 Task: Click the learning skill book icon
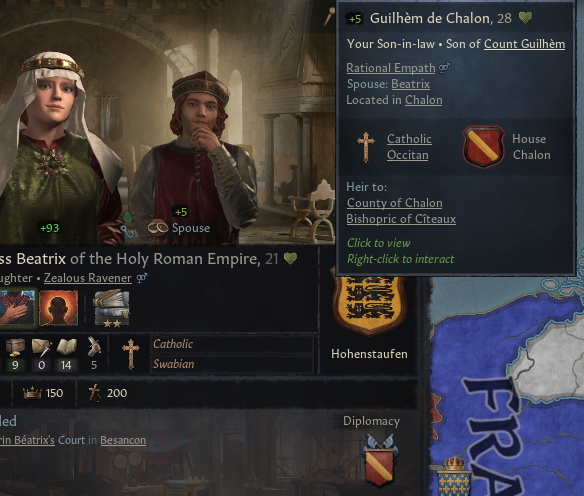click(66, 347)
